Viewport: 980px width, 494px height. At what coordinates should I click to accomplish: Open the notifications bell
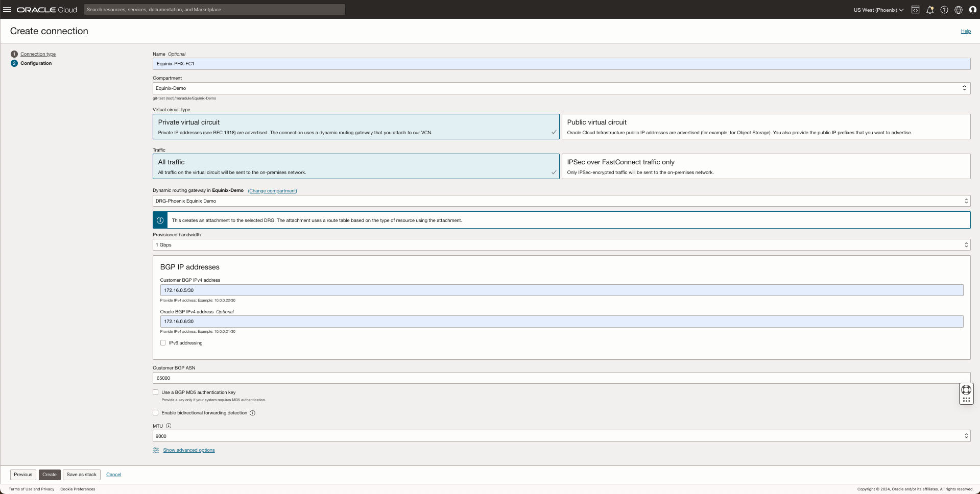coord(929,10)
